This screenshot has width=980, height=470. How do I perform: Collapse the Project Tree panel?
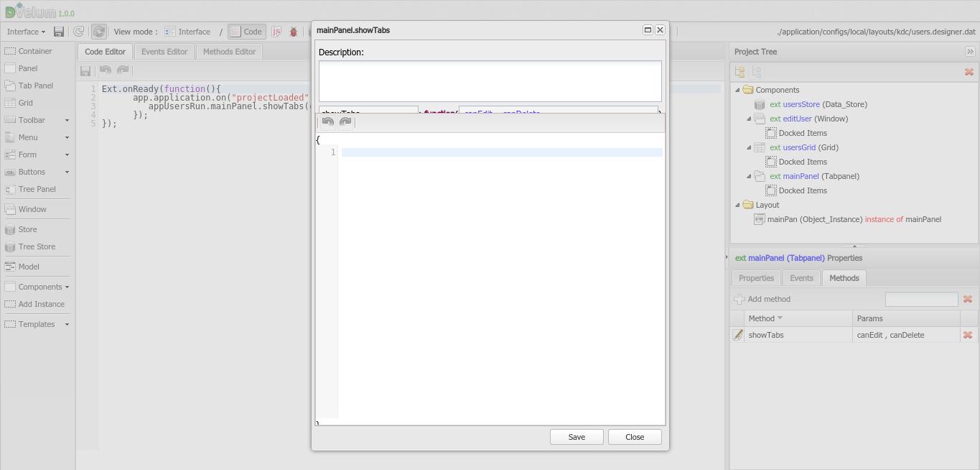970,52
